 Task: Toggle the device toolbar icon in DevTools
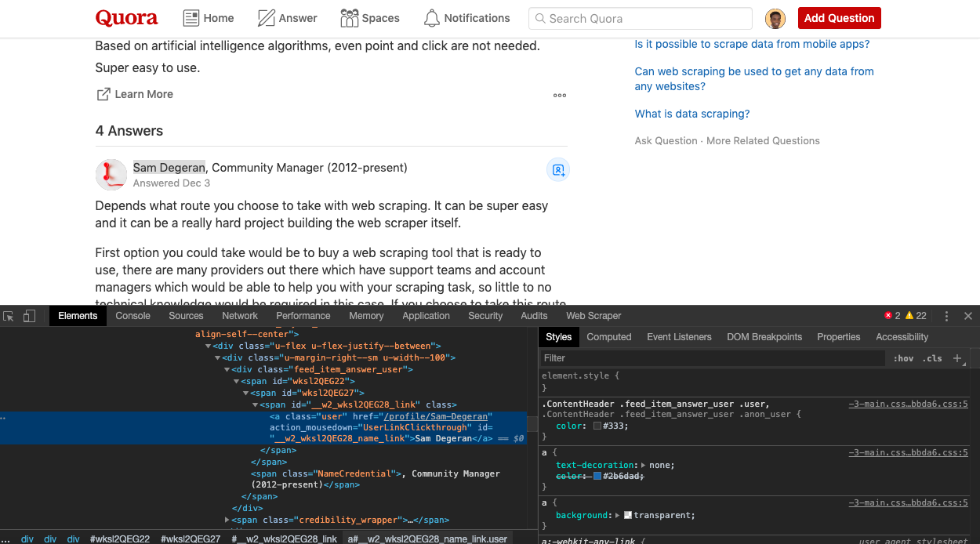(29, 315)
